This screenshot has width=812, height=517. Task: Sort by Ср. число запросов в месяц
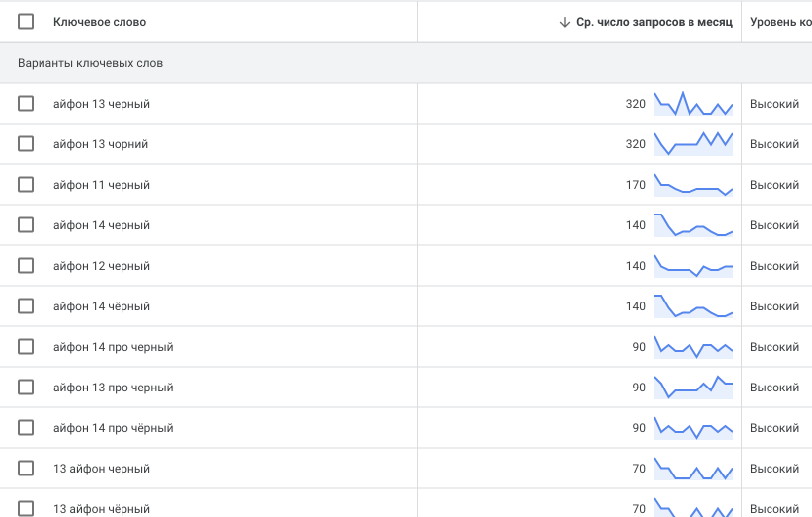click(654, 22)
